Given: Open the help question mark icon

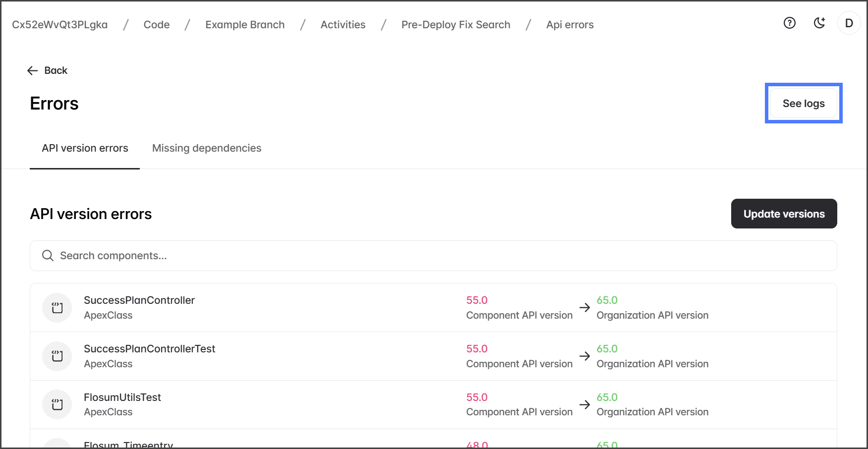Looking at the screenshot, I should click(x=789, y=23).
